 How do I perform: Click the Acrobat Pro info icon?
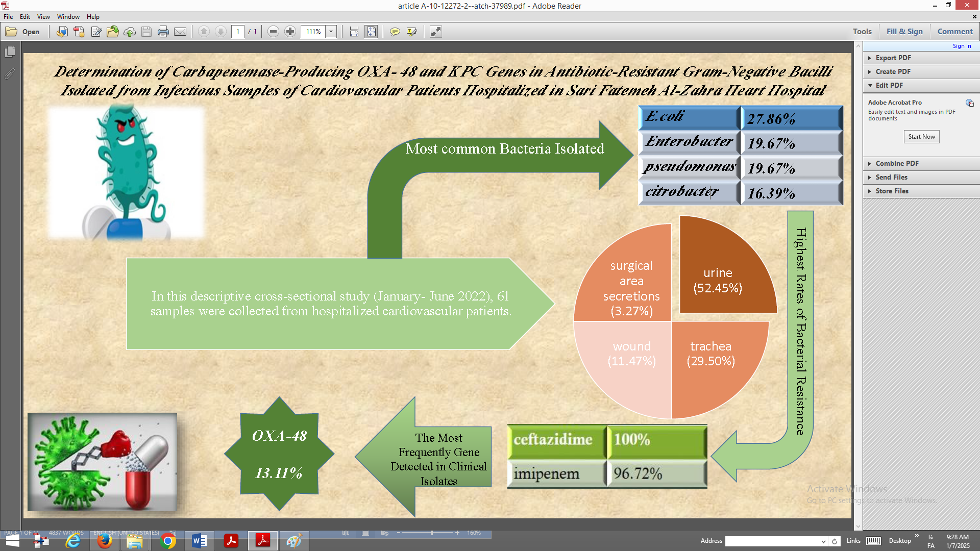[970, 103]
